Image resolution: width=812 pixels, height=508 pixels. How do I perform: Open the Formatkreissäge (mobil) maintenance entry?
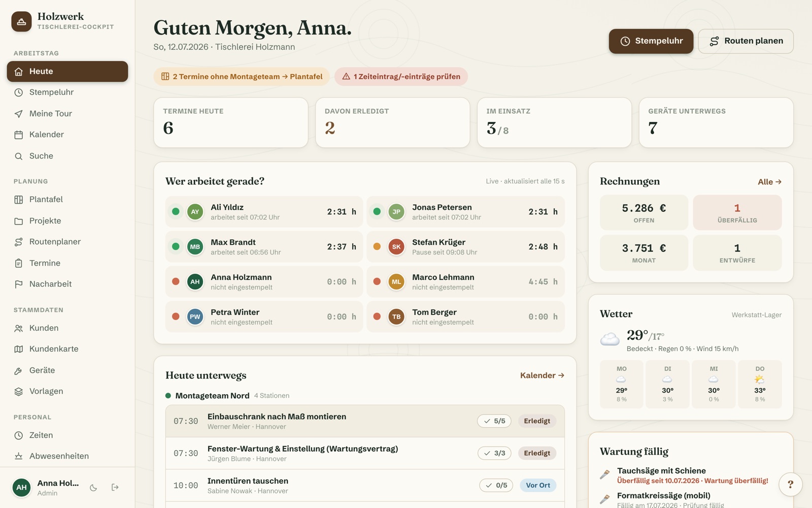click(691, 500)
